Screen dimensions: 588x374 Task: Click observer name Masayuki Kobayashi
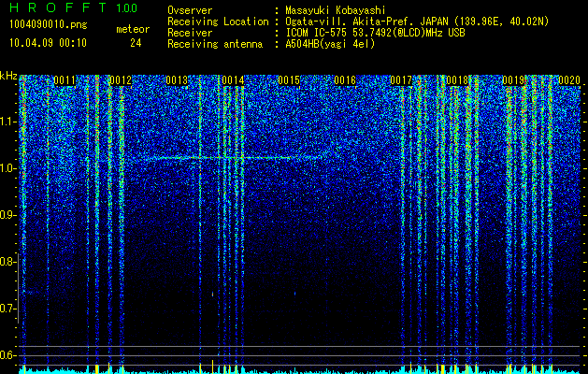click(x=336, y=10)
